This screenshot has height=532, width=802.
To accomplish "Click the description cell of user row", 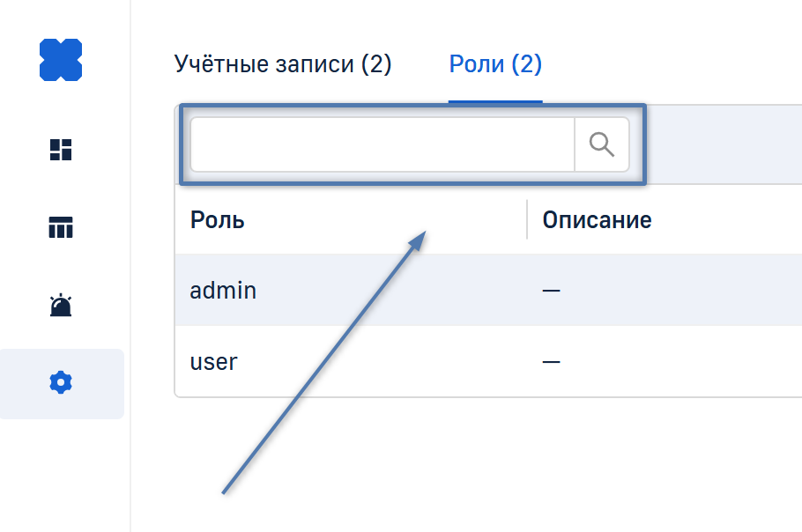I will (x=552, y=361).
